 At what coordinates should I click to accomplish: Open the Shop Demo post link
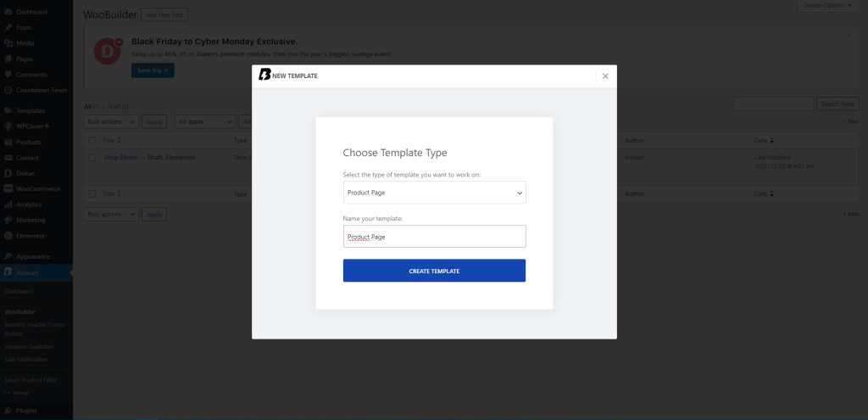(x=120, y=157)
